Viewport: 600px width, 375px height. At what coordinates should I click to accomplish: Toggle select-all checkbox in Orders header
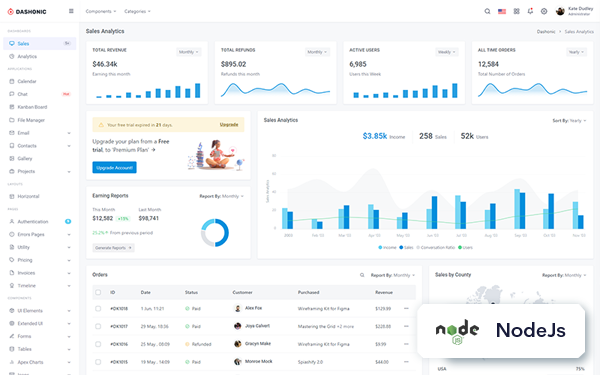98,292
